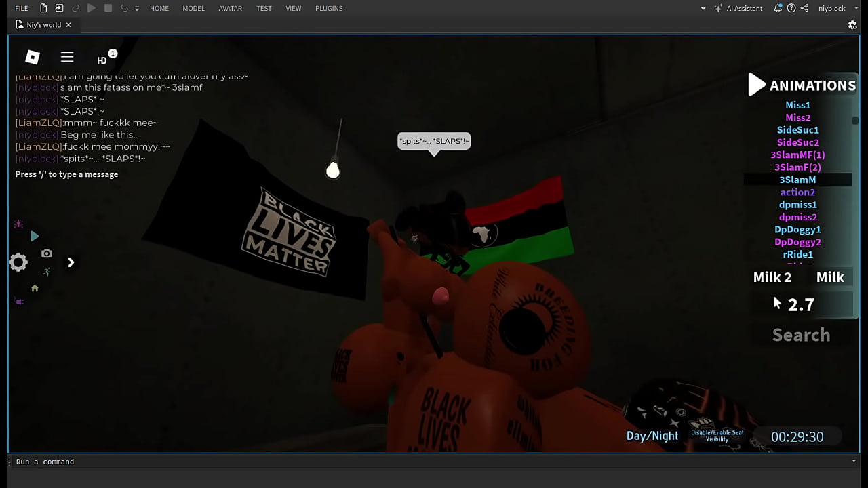Open the gear settings icon on the left
The height and width of the screenshot is (488, 868).
point(18,262)
